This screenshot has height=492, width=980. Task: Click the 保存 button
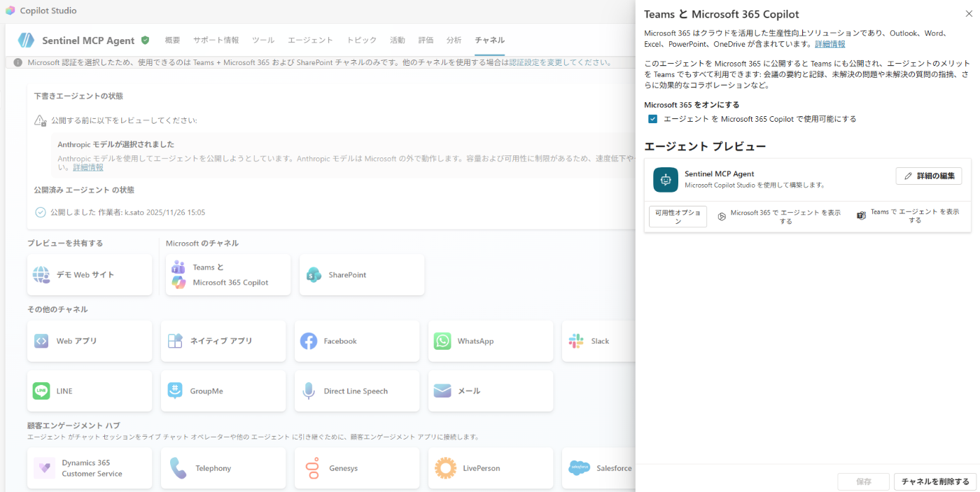click(864, 482)
